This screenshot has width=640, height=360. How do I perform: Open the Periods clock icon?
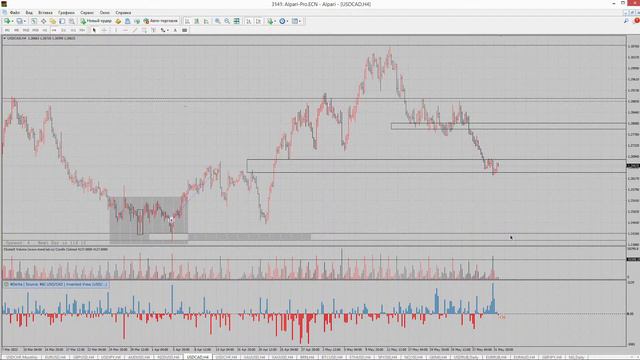coord(282,21)
